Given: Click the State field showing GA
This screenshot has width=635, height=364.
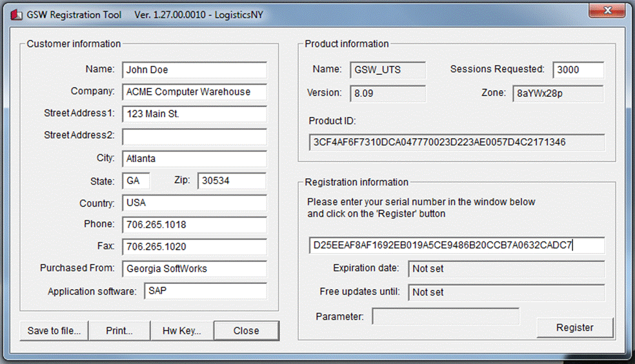Looking at the screenshot, I should (136, 181).
